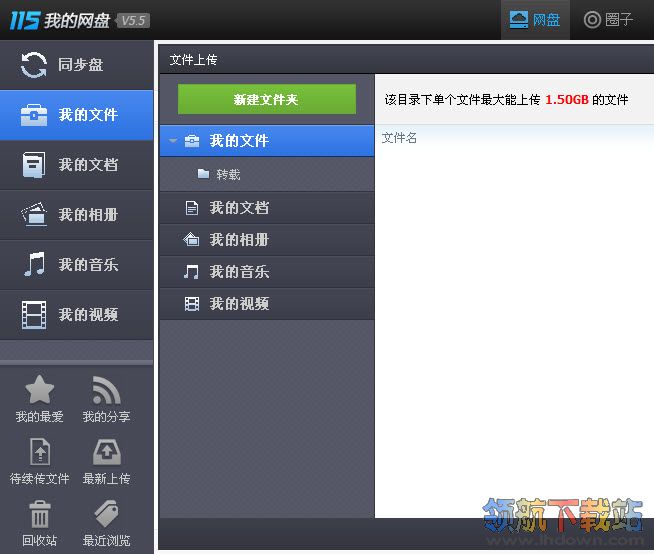654x554 pixels.
Task: Click the 最近浏览 text link
Action: click(106, 541)
